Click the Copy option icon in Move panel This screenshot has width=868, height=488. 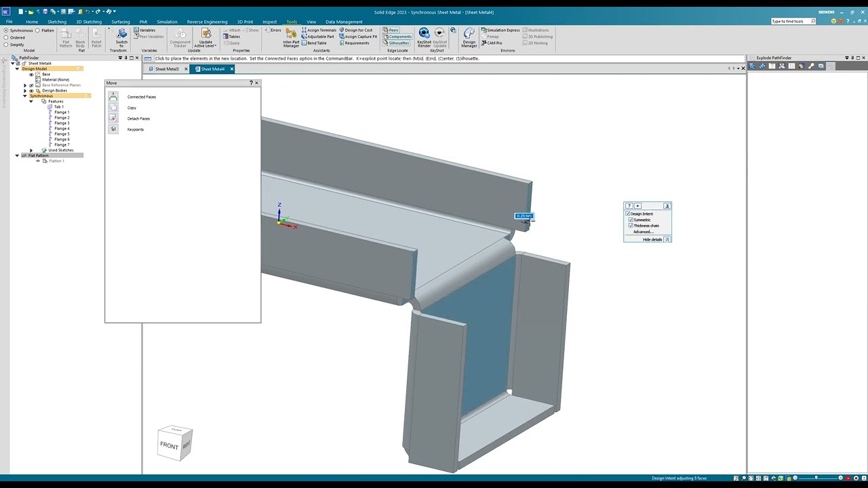click(113, 108)
